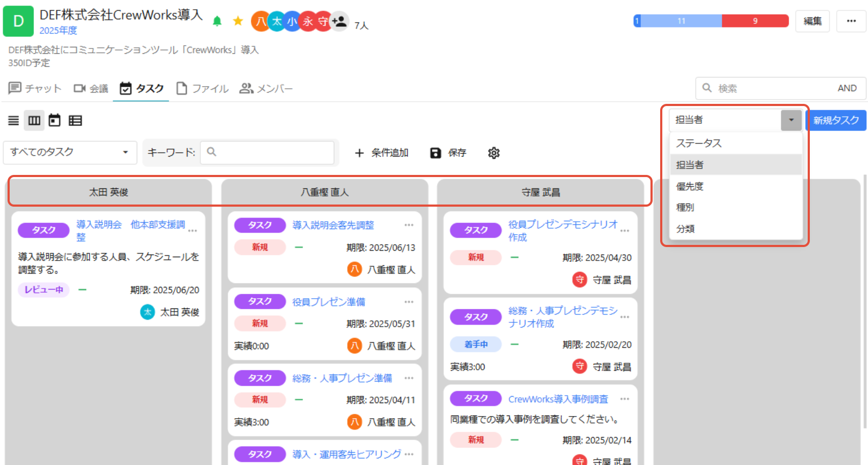This screenshot has width=868, height=465.
Task: Open filter settings gear icon
Action: click(494, 153)
